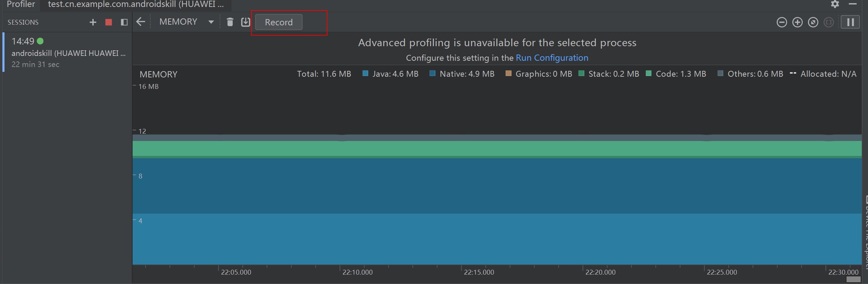868x284 pixels.
Task: Go back to the overview with arrow
Action: tap(141, 22)
